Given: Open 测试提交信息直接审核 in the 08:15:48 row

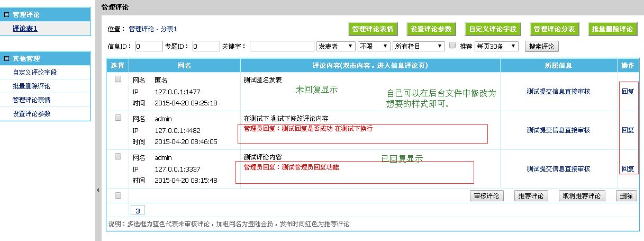Looking at the screenshot, I should [x=558, y=168].
